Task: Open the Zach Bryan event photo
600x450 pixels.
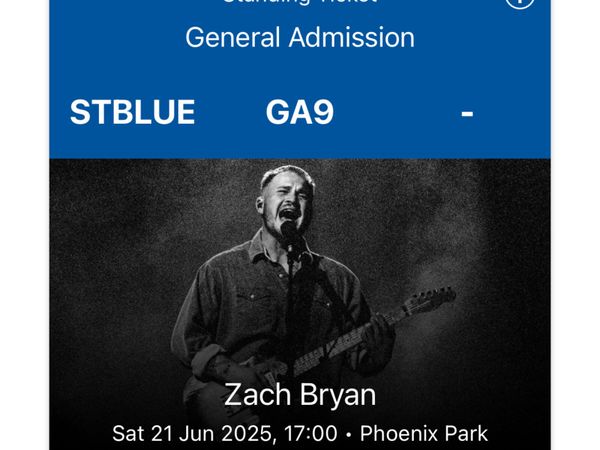Action: tap(300, 304)
